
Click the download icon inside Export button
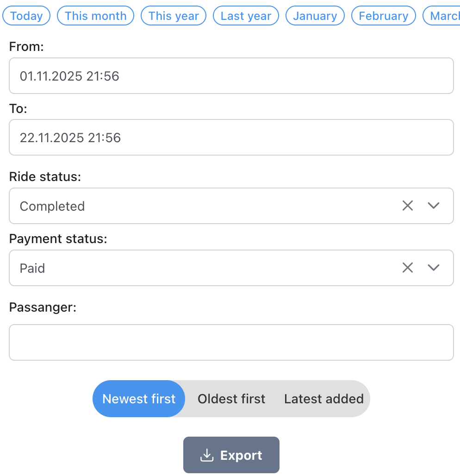(207, 455)
